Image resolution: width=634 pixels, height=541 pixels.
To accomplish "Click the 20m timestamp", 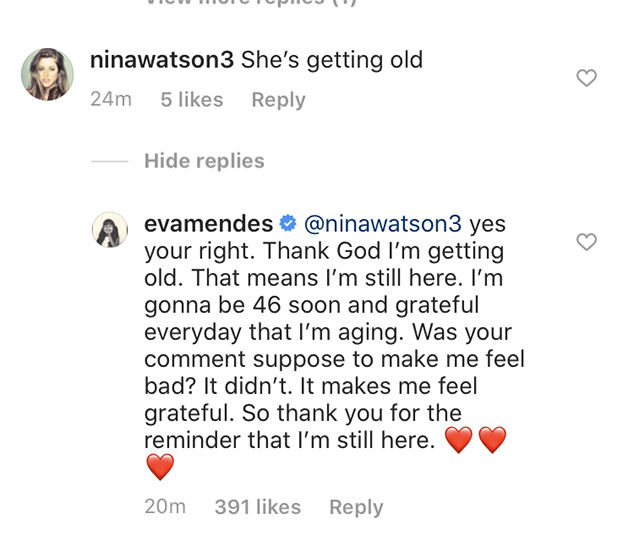I will click(x=165, y=507).
